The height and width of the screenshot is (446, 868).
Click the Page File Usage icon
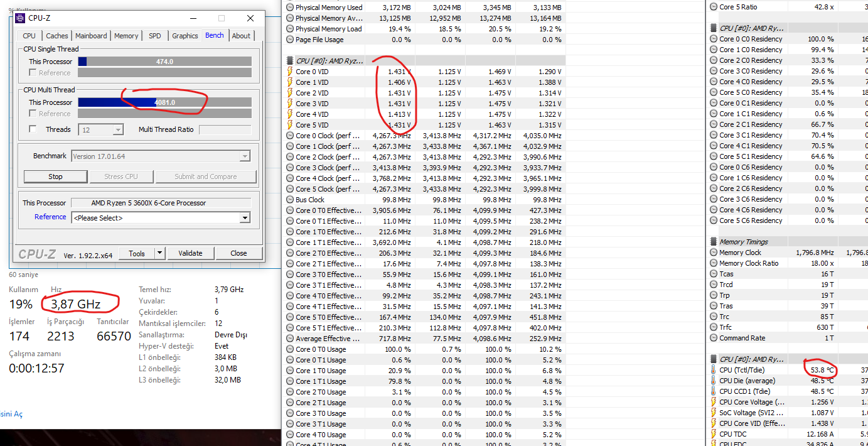coord(289,40)
